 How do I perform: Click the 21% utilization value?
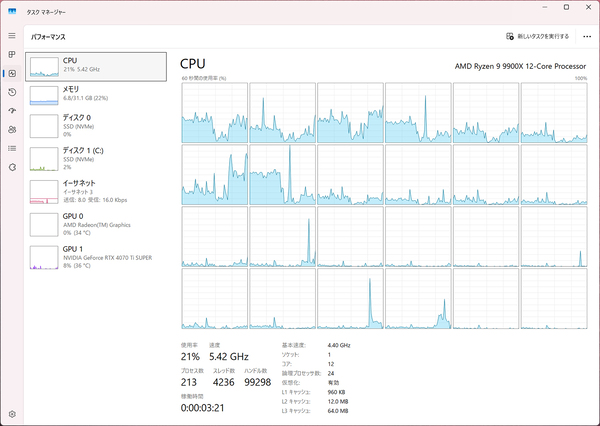[190, 357]
